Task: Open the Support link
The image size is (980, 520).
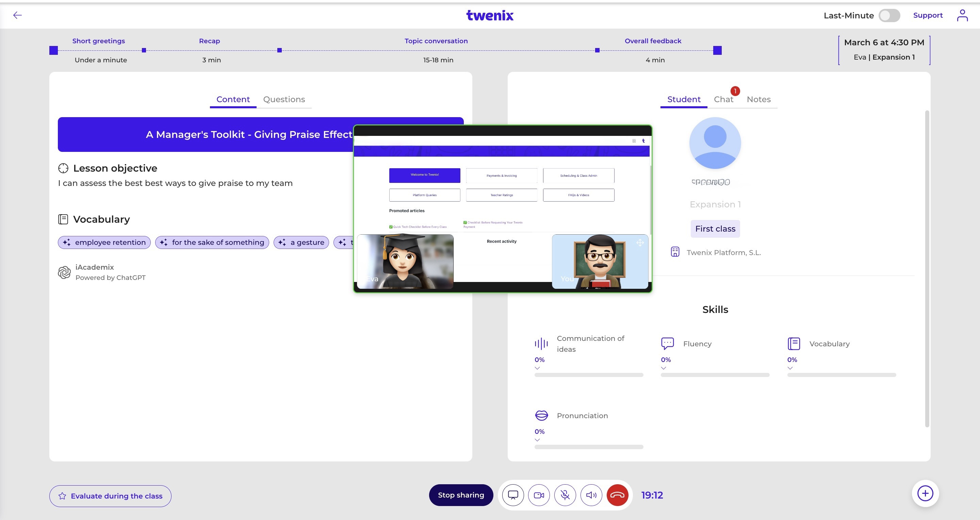Action: click(928, 15)
